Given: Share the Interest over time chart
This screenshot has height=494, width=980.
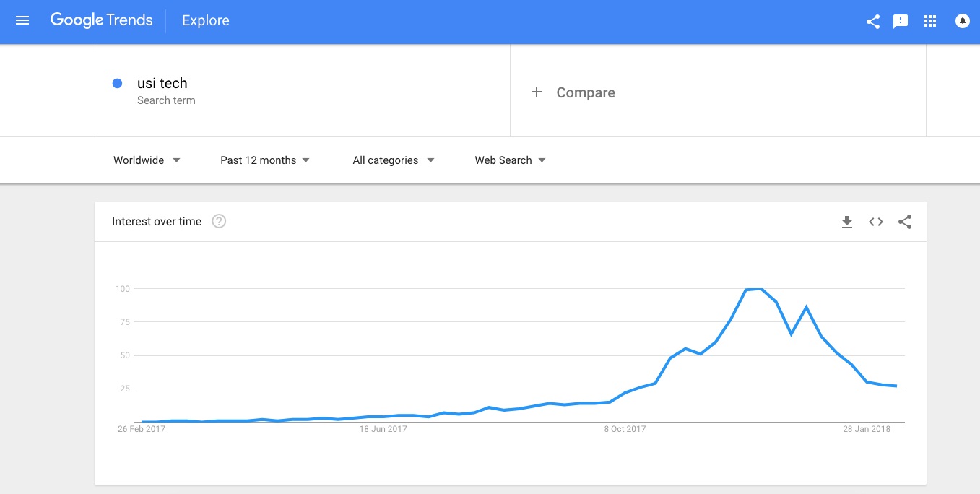Looking at the screenshot, I should pos(905,222).
